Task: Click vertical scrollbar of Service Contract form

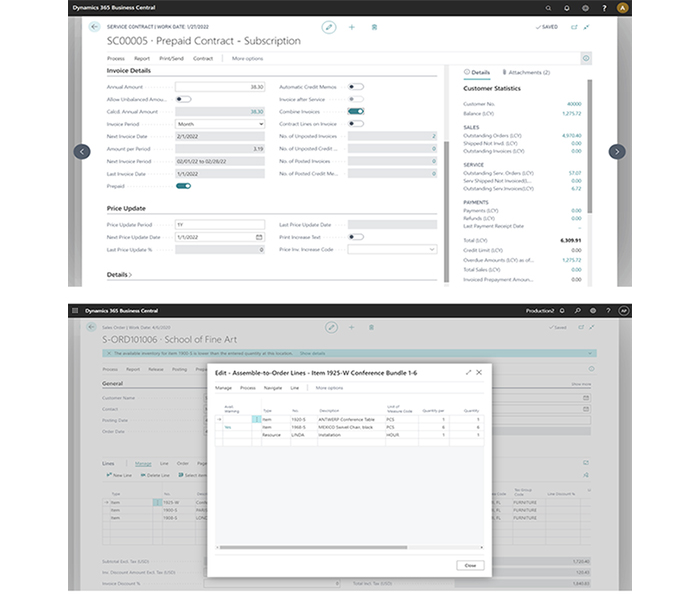Action: [446, 211]
